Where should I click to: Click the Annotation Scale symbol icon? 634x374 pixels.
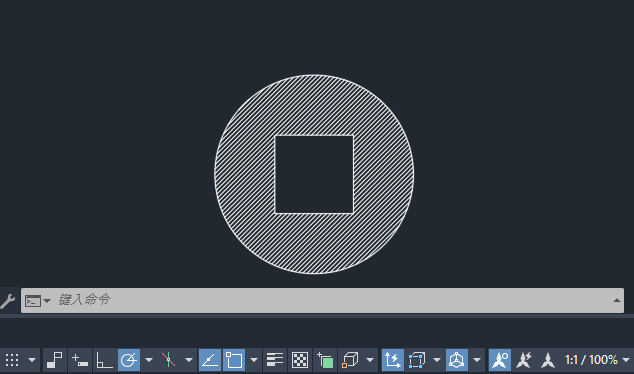(548, 360)
